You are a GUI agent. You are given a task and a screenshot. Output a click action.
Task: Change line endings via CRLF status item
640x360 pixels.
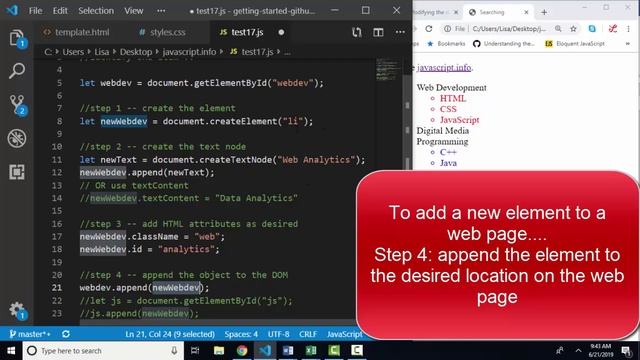point(308,334)
